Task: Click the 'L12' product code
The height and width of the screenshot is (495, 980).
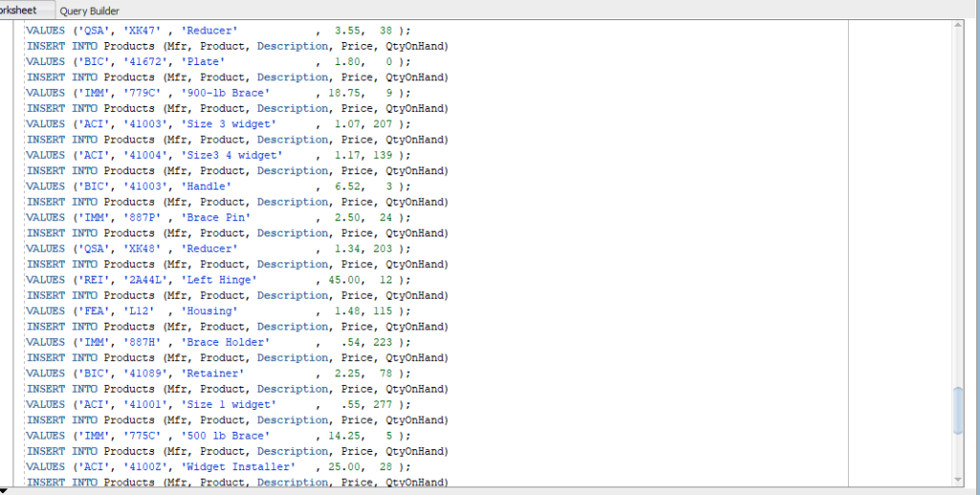Action: (139, 312)
